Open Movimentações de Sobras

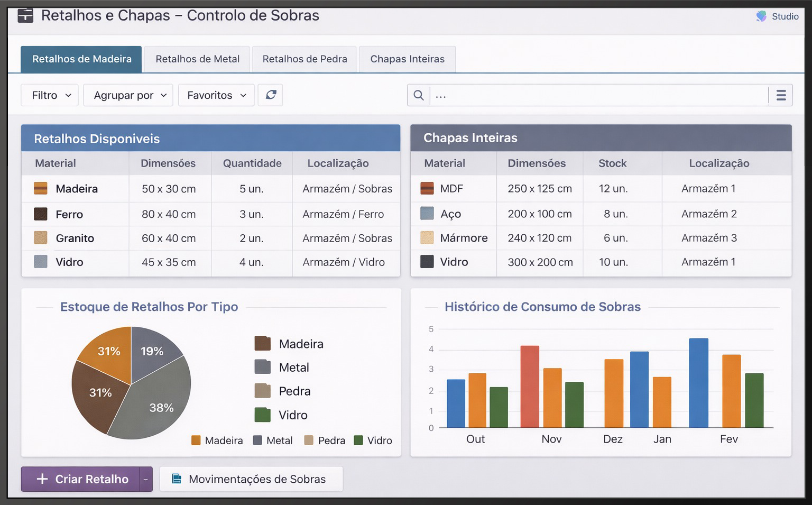tap(251, 479)
